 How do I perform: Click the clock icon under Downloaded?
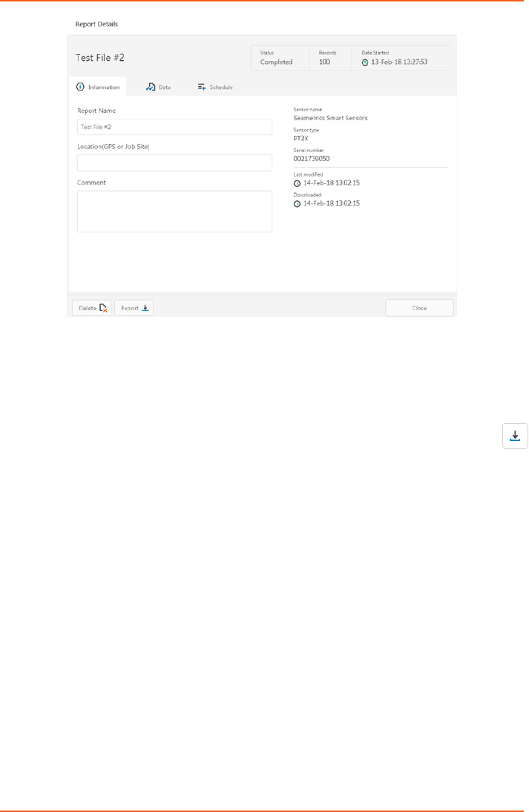[x=298, y=203]
